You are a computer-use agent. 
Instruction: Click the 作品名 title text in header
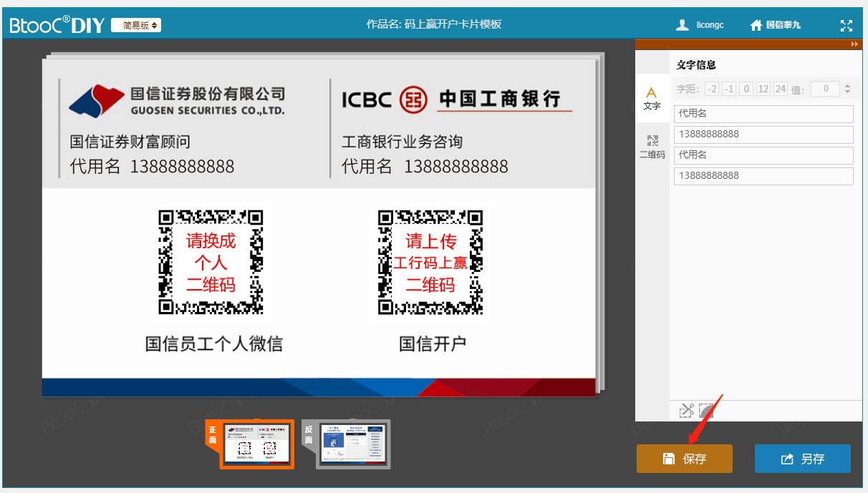[x=434, y=24]
